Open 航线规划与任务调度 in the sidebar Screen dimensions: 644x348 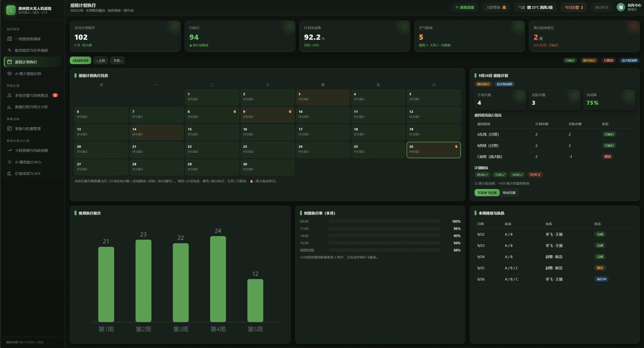click(x=33, y=50)
